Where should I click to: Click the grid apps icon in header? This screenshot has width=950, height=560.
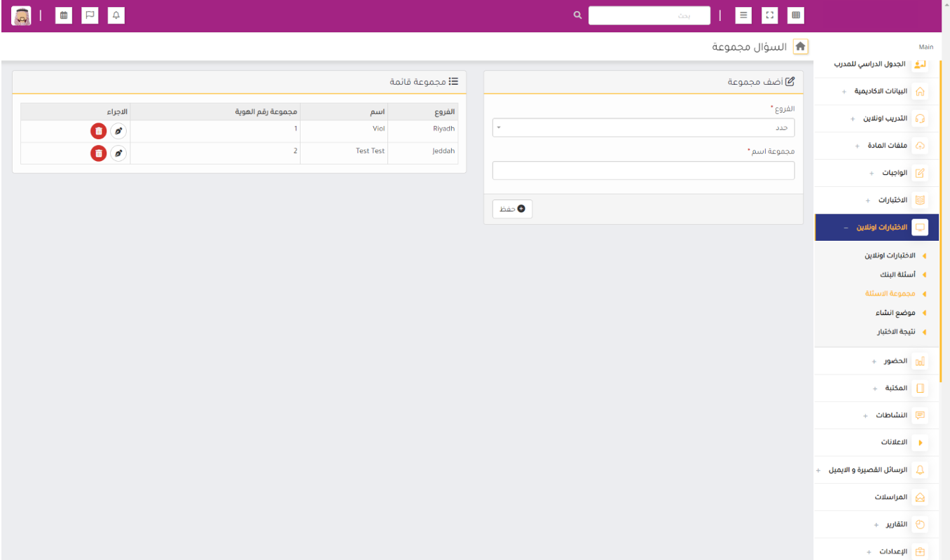tap(795, 15)
